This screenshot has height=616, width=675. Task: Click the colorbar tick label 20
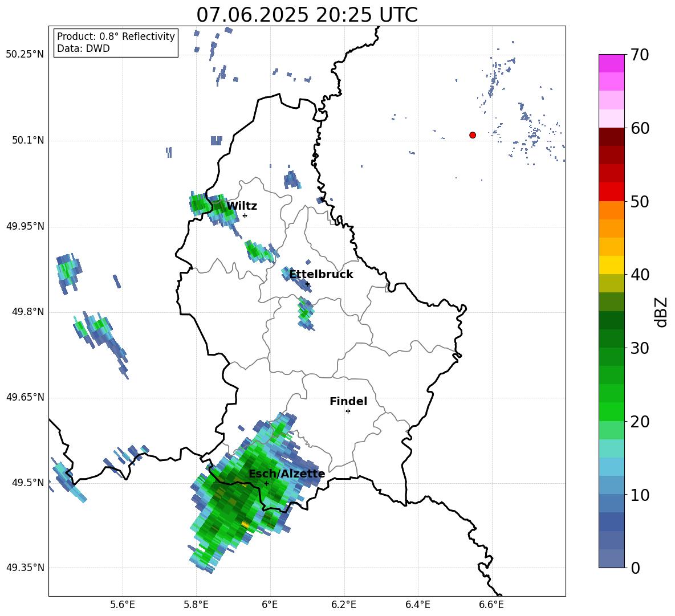pyautogui.click(x=640, y=422)
